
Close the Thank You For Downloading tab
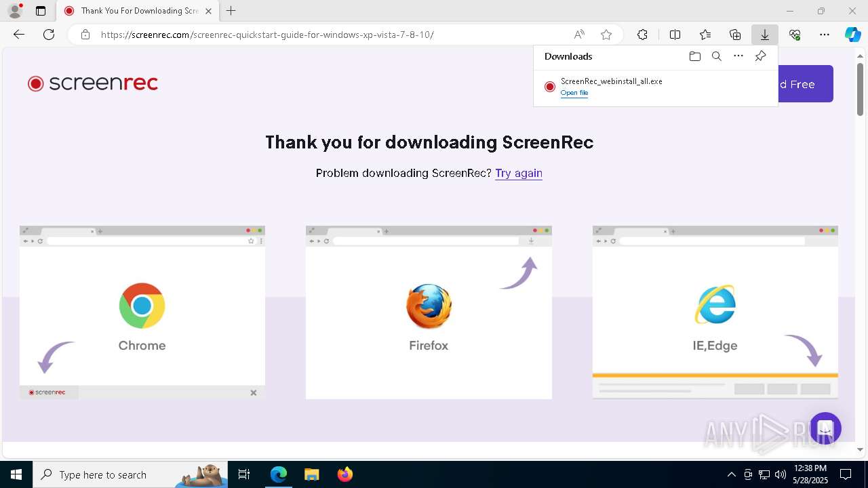pos(208,11)
